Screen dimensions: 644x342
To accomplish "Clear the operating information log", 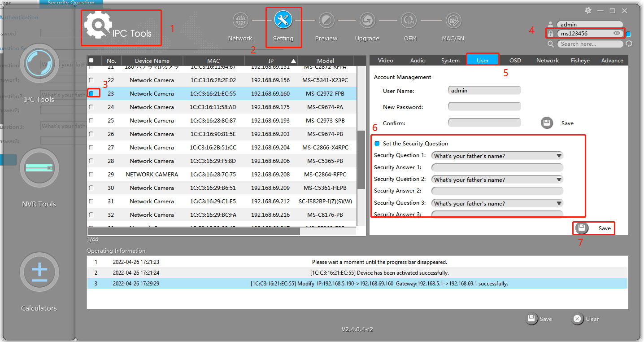I will click(586, 319).
